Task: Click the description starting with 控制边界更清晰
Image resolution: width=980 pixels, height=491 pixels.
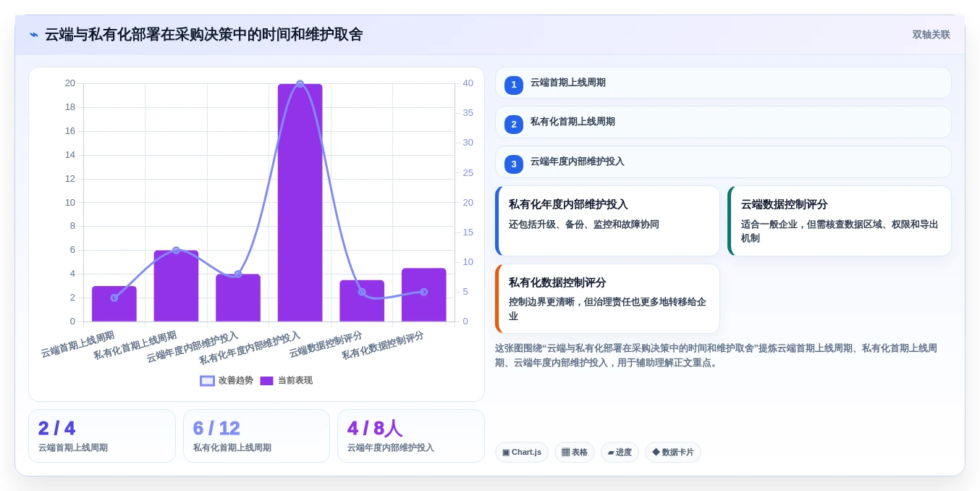Action: click(607, 309)
